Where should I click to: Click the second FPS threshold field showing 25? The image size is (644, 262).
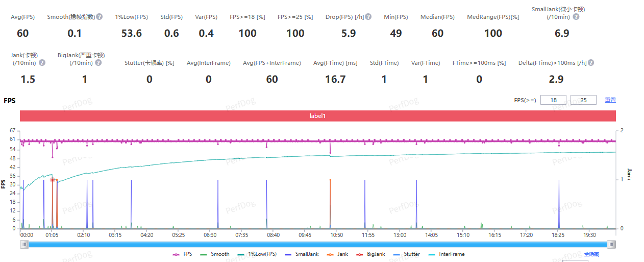583,100
